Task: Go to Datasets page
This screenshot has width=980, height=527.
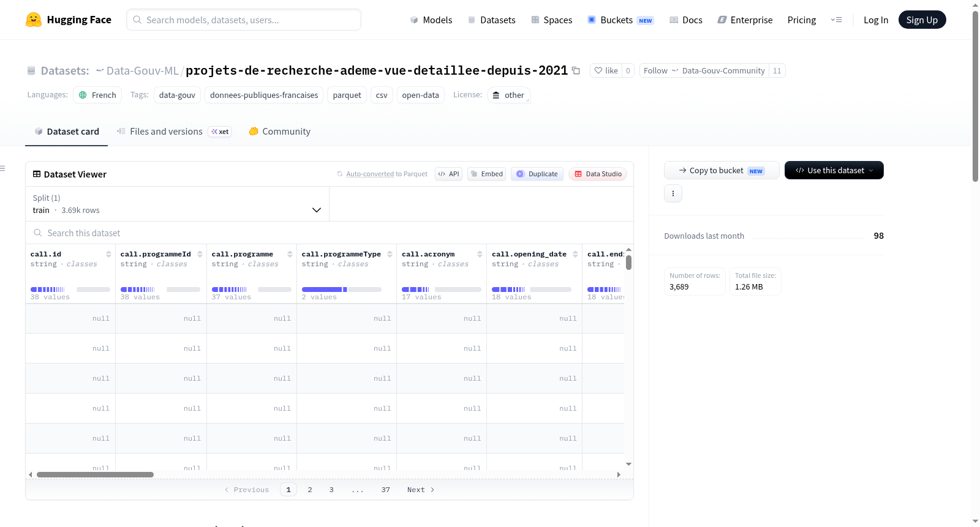Action: 492,20
